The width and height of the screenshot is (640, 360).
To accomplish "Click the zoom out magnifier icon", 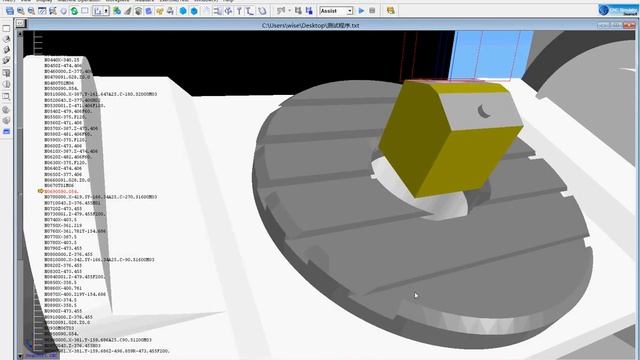I will (x=31, y=11).
